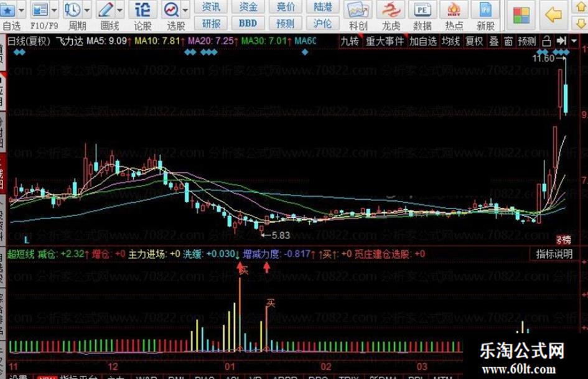
Task: Open the 竞价 auction button
Action: (x=286, y=7)
